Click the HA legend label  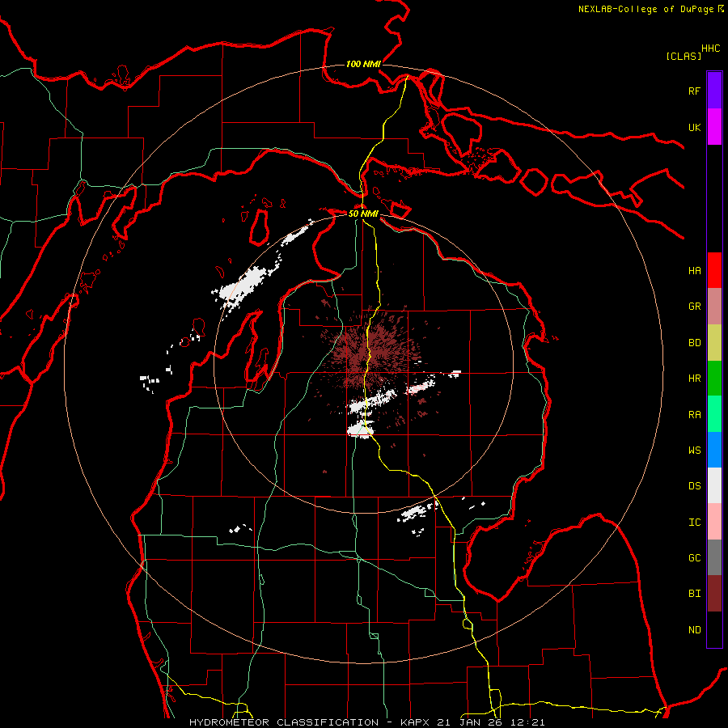pyautogui.click(x=695, y=270)
